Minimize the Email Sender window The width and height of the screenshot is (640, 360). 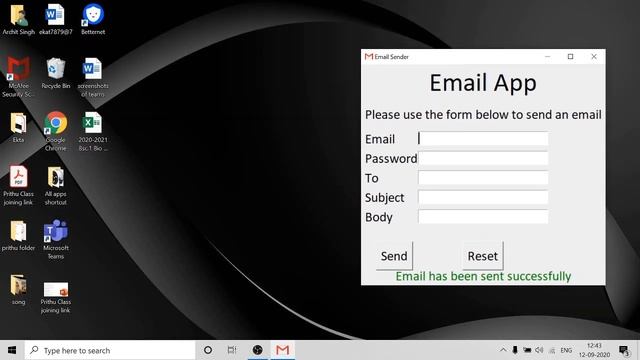(548, 57)
